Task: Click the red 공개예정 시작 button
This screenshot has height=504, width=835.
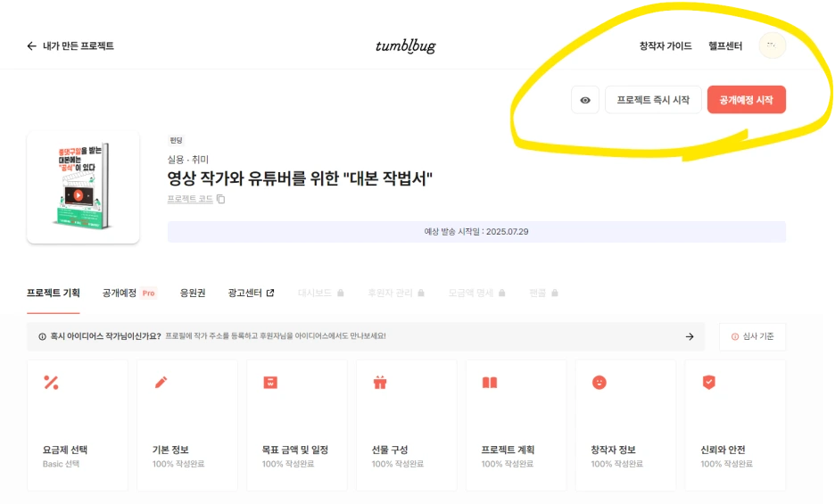Action: (x=747, y=100)
